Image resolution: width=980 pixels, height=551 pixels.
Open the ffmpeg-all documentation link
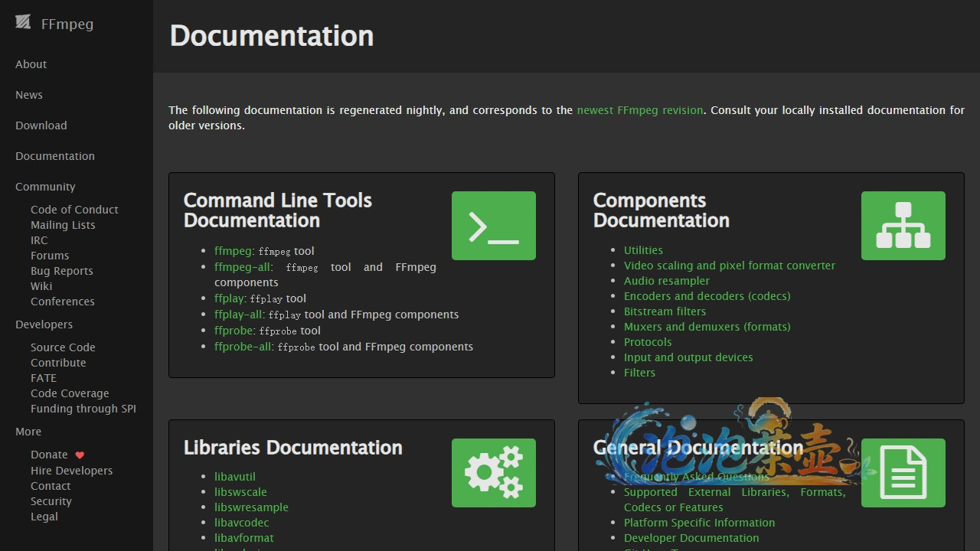pos(242,267)
